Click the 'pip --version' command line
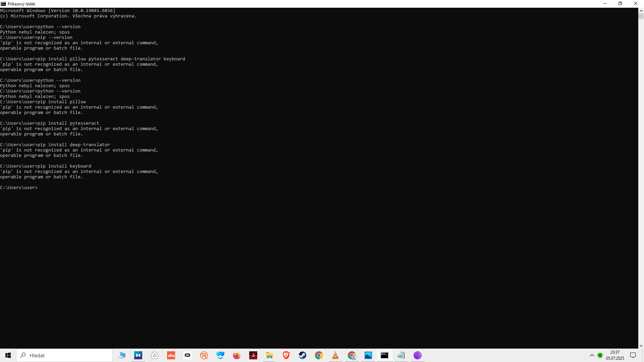 (36, 38)
